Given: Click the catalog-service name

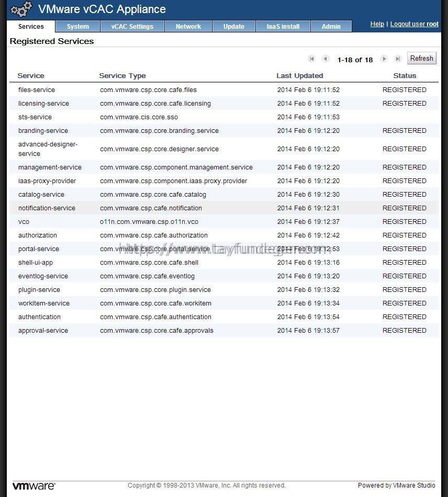Looking at the screenshot, I should (x=41, y=195).
